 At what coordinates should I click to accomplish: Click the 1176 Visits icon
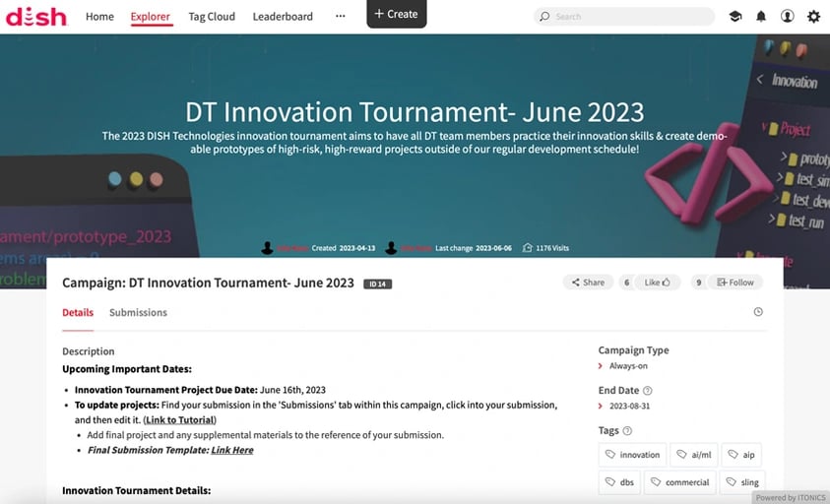coord(527,248)
